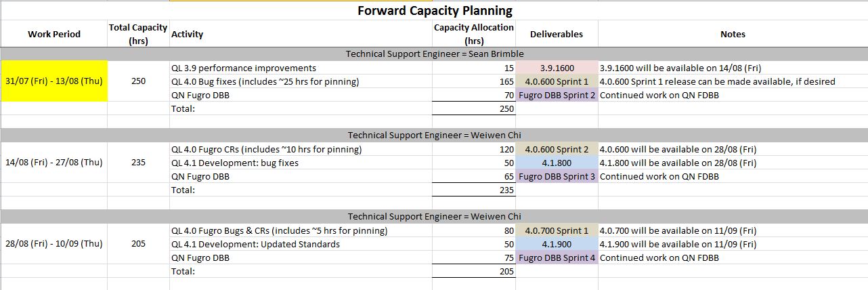The width and height of the screenshot is (868, 290).
Task: Click the "QL 4.1 Development: bug fixes" activity
Action: click(235, 163)
